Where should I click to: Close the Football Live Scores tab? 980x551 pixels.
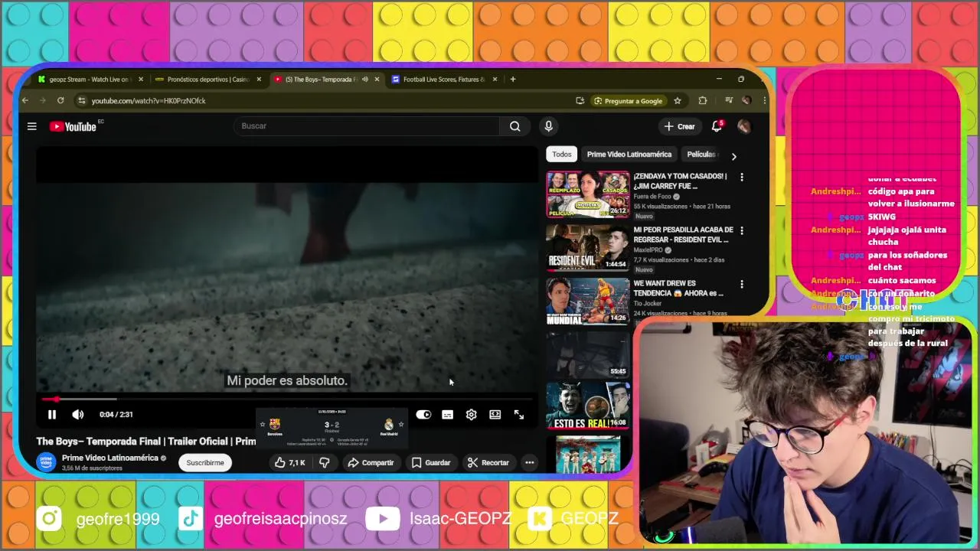point(495,80)
